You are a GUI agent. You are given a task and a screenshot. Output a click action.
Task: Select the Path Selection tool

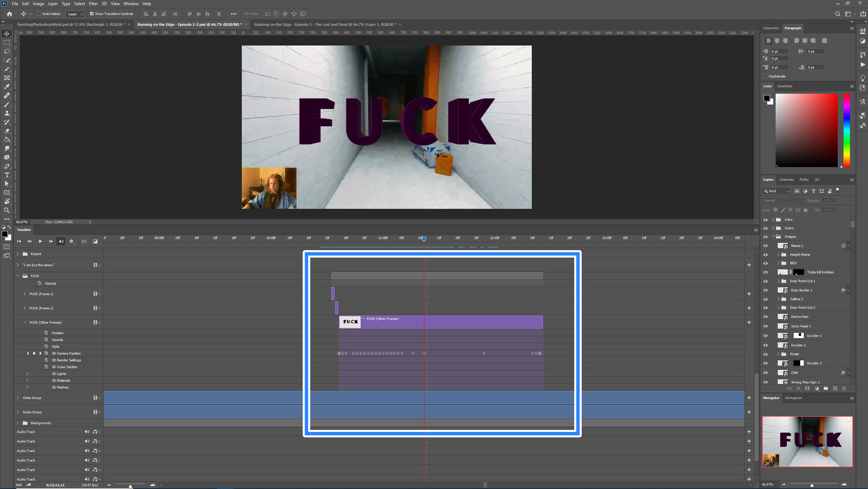pos(7,183)
